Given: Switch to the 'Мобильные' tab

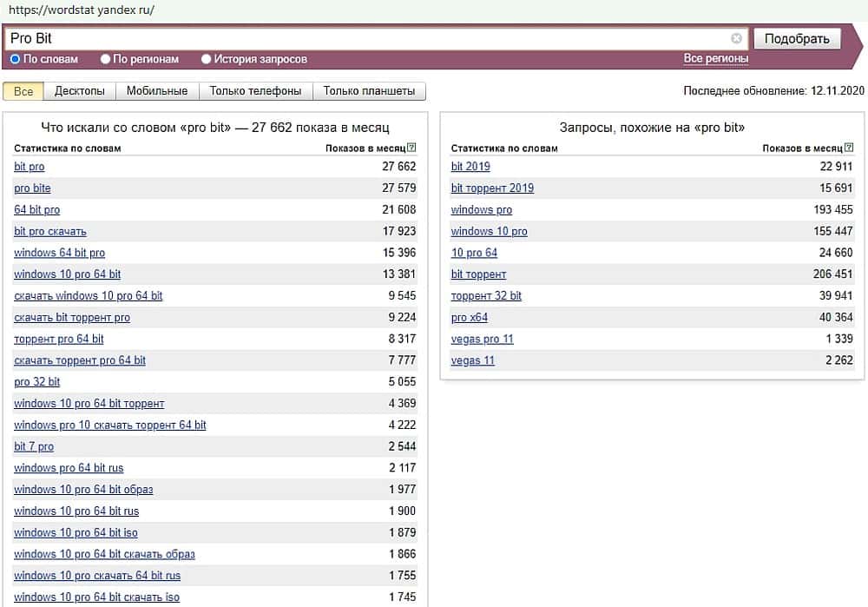Looking at the screenshot, I should click(x=157, y=91).
